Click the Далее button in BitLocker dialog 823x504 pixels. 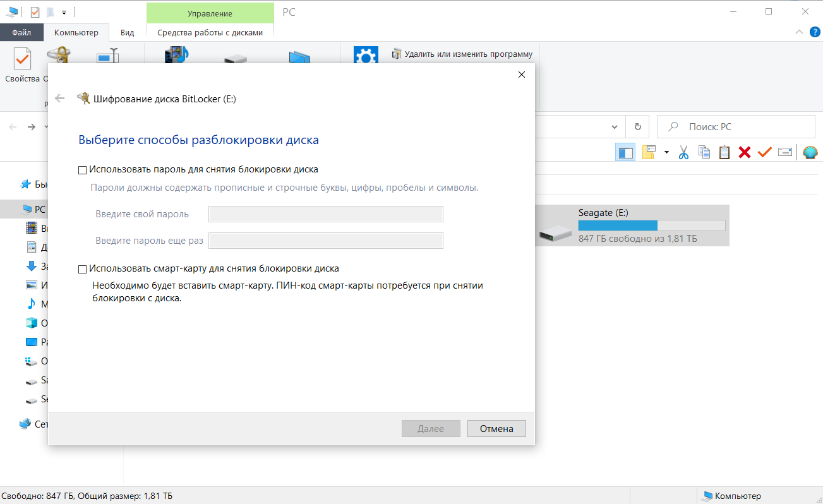(431, 428)
